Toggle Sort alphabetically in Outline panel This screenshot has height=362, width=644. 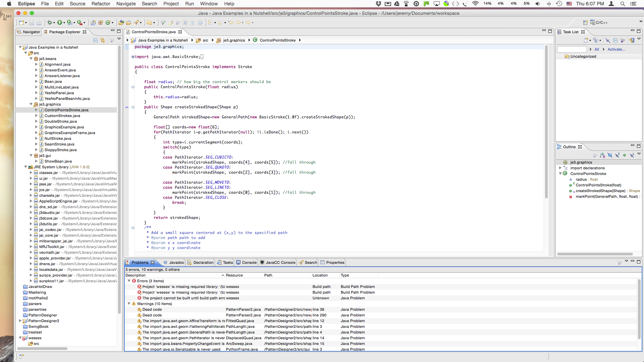[x=602, y=155]
